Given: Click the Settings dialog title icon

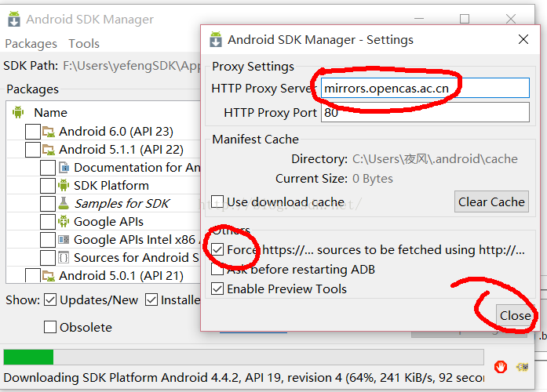Looking at the screenshot, I should 216,39.
